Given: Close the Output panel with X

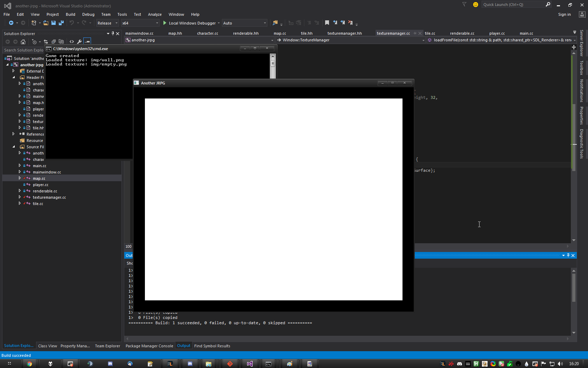Looking at the screenshot, I should pyautogui.click(x=573, y=255).
